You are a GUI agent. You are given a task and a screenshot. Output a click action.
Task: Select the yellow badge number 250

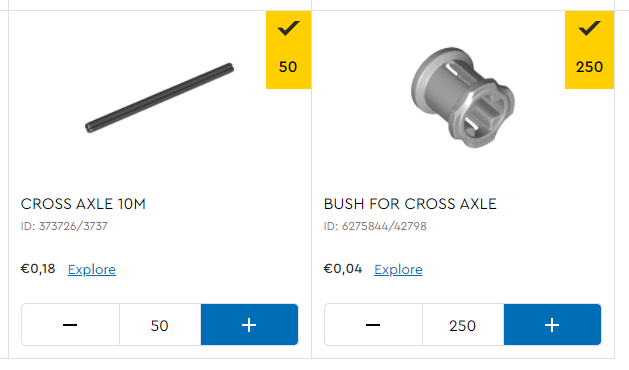click(x=589, y=67)
